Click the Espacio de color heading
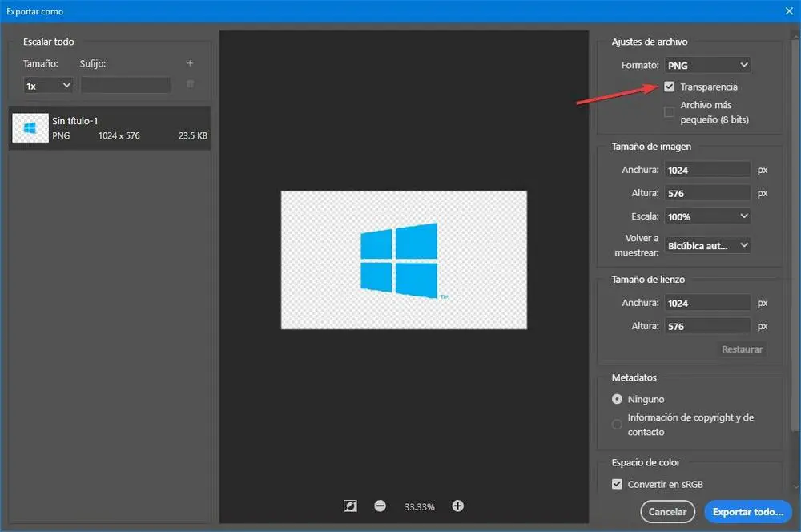801x532 pixels. click(646, 462)
